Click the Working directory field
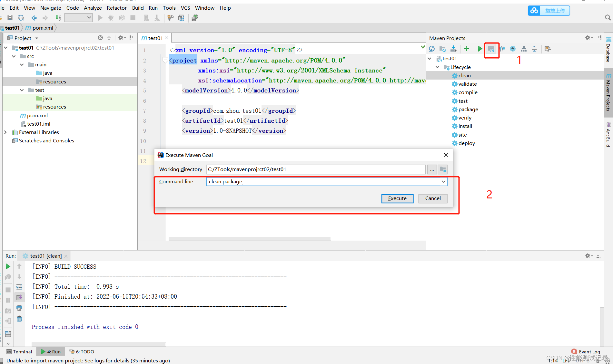 click(x=316, y=169)
